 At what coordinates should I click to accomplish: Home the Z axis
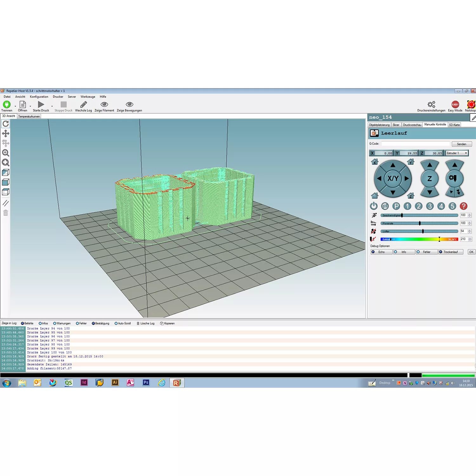pos(411,195)
